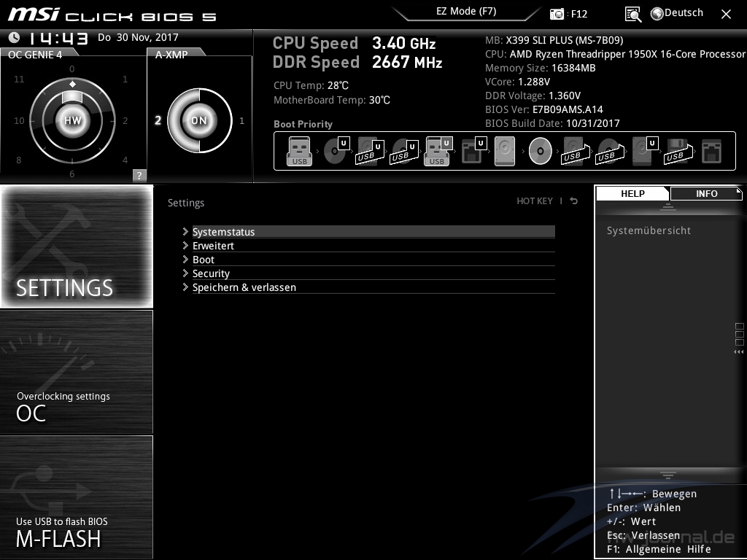Click the DDR Speed 2667 MHz value

tap(407, 62)
